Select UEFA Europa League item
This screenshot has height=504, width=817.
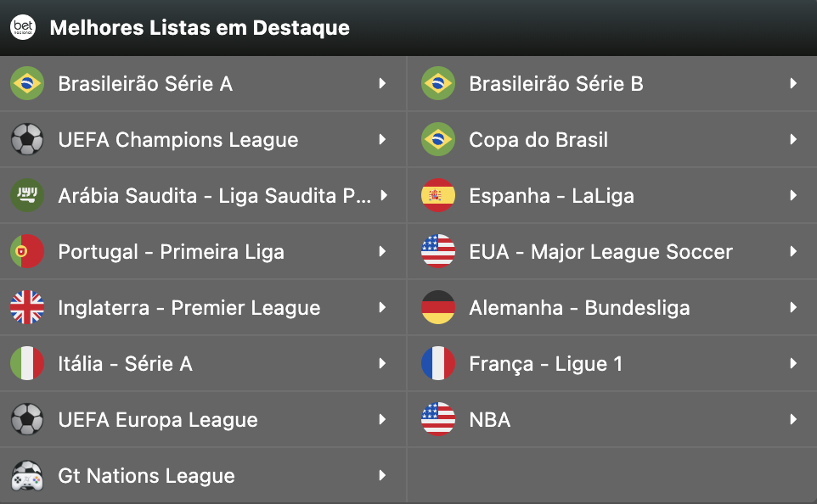coord(157,419)
